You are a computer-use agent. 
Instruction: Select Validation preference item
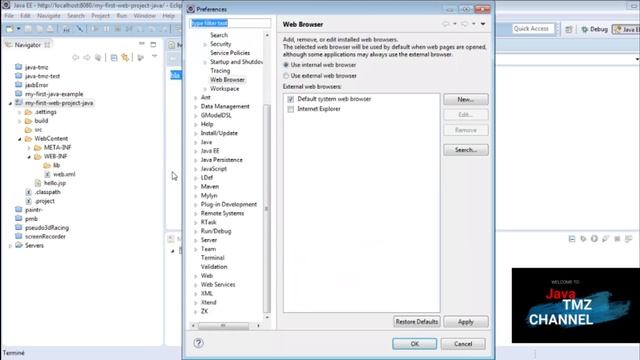[214, 267]
